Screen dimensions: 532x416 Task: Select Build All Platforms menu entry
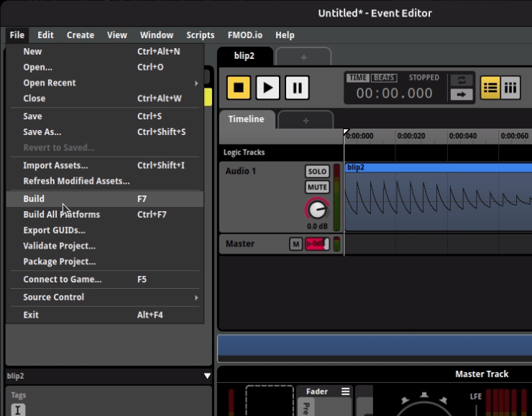tap(105, 215)
